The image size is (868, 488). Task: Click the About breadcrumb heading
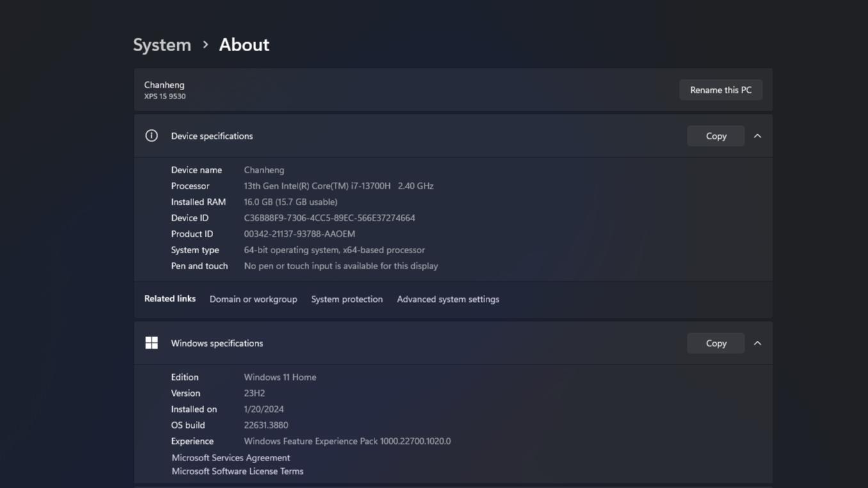pos(244,45)
